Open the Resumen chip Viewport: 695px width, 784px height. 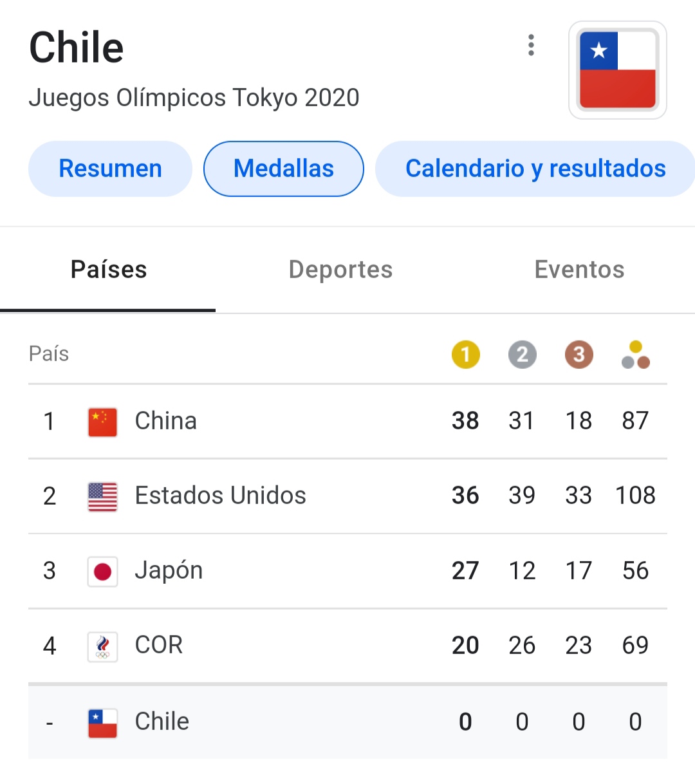click(110, 169)
